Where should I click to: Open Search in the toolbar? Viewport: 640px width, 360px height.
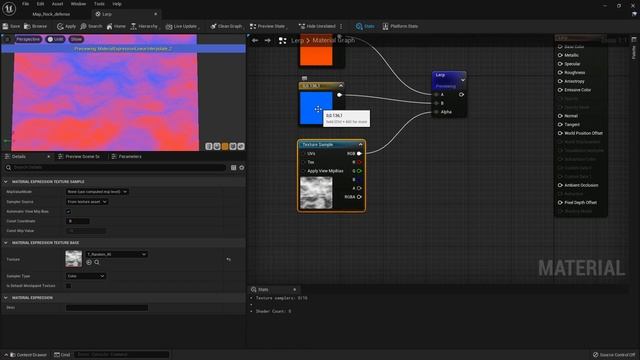(91, 26)
